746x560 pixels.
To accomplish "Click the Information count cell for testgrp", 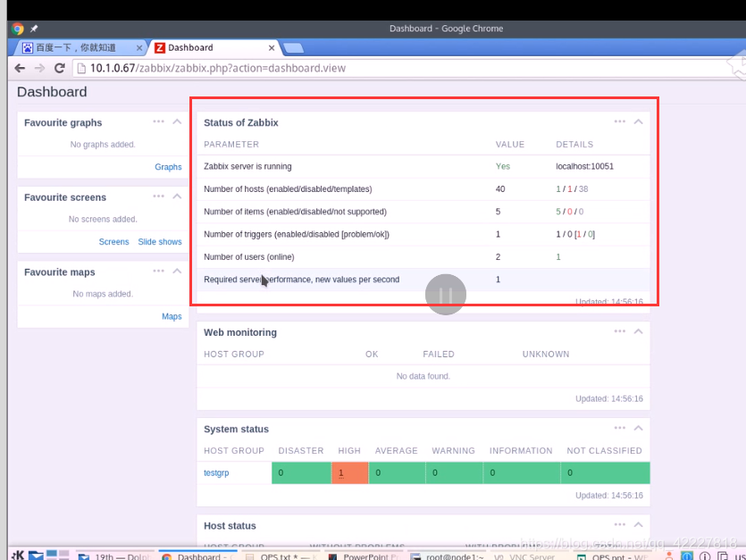I will [522, 473].
